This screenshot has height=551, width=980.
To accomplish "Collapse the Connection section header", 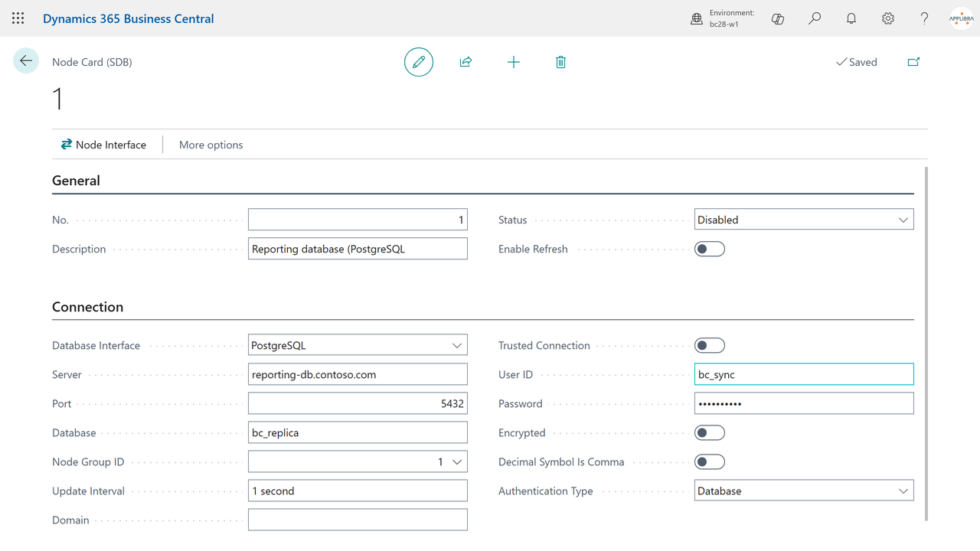I will tap(87, 307).
